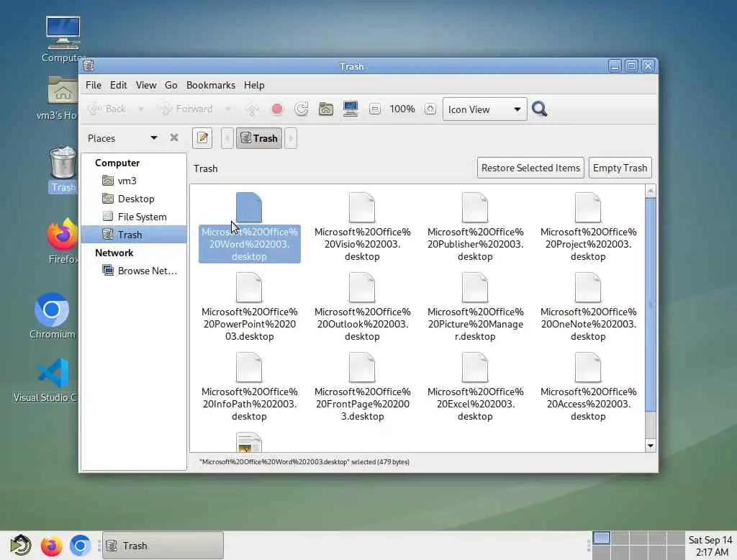Select Trash in the Places sidebar

[134, 235]
